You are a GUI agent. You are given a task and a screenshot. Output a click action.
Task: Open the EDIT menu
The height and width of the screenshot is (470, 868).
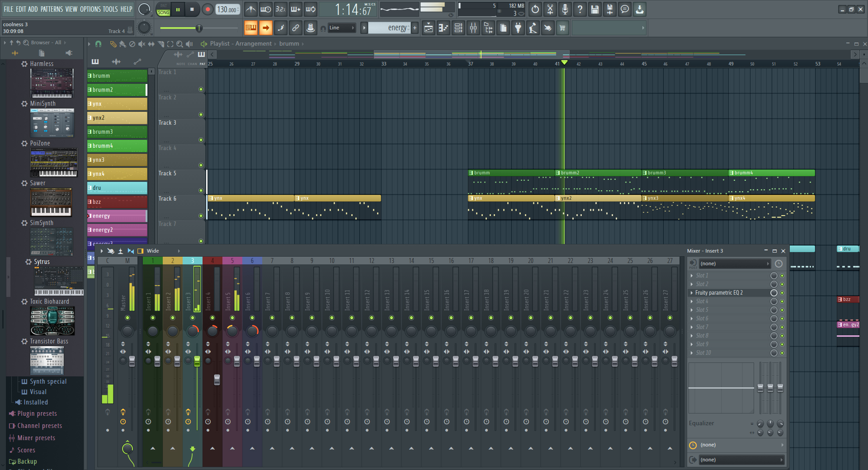coord(21,9)
